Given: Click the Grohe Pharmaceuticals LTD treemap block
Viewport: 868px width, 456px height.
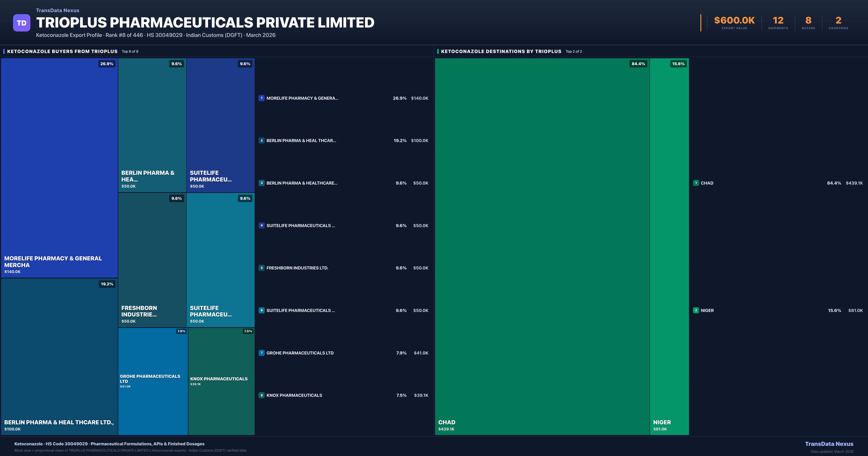Looking at the screenshot, I should [x=153, y=381].
